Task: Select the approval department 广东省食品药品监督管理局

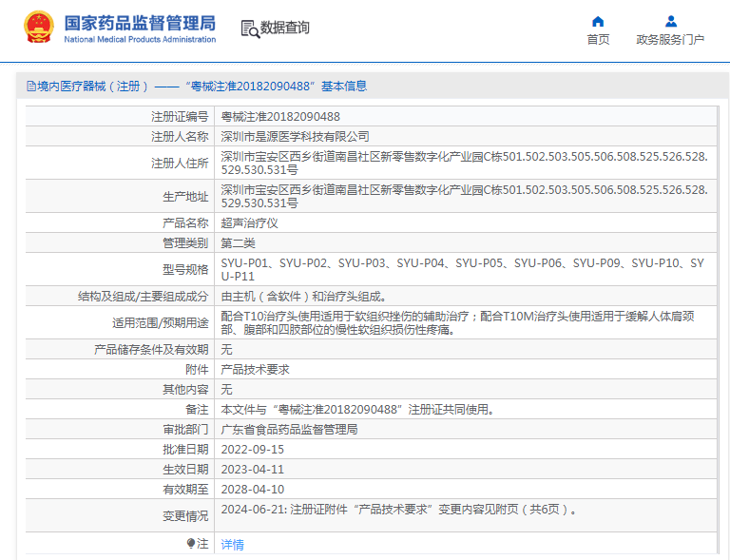Action: click(x=289, y=430)
